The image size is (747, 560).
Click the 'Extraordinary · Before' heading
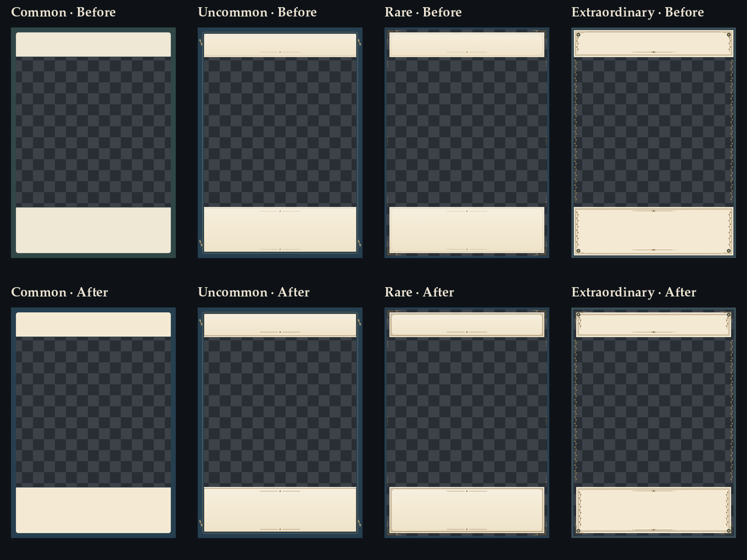[x=638, y=12]
